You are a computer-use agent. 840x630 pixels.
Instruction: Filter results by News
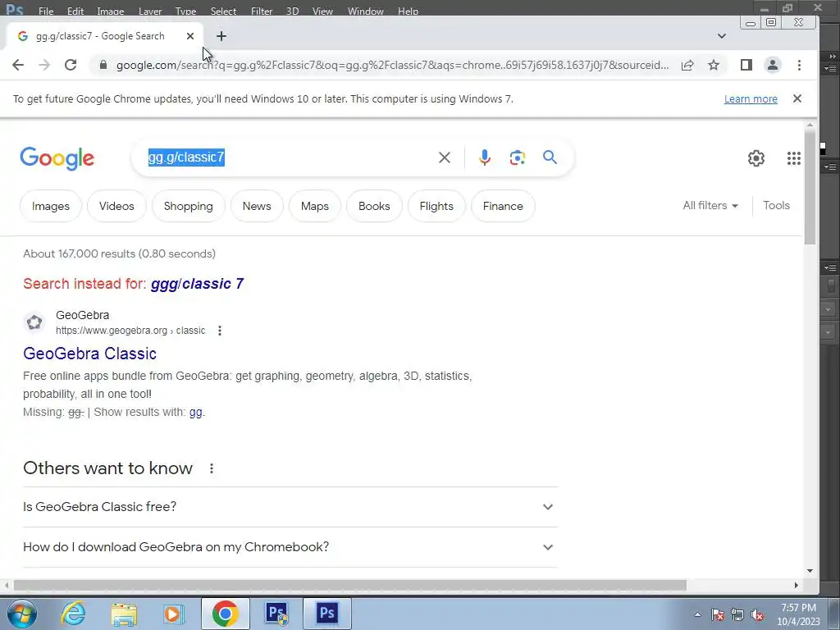click(257, 206)
